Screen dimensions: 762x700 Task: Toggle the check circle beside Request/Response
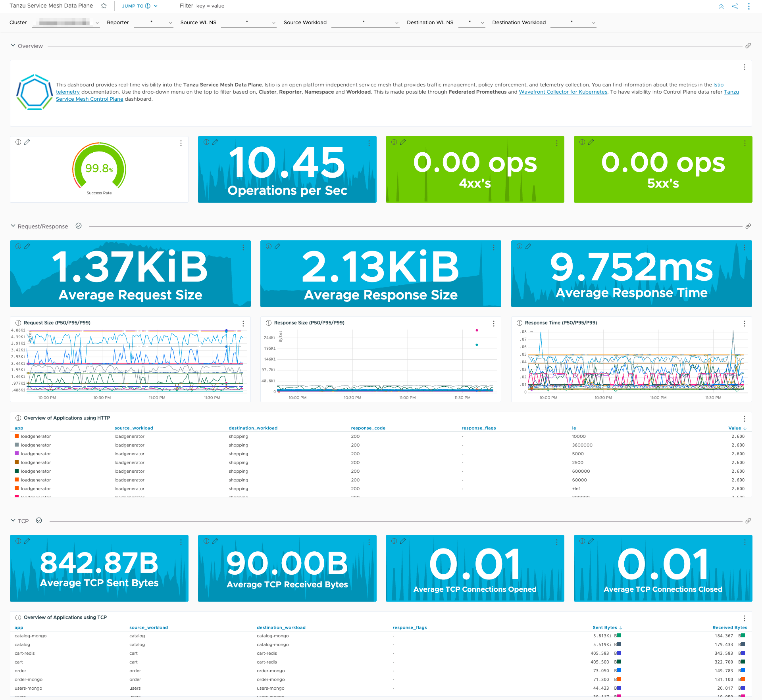tap(79, 226)
